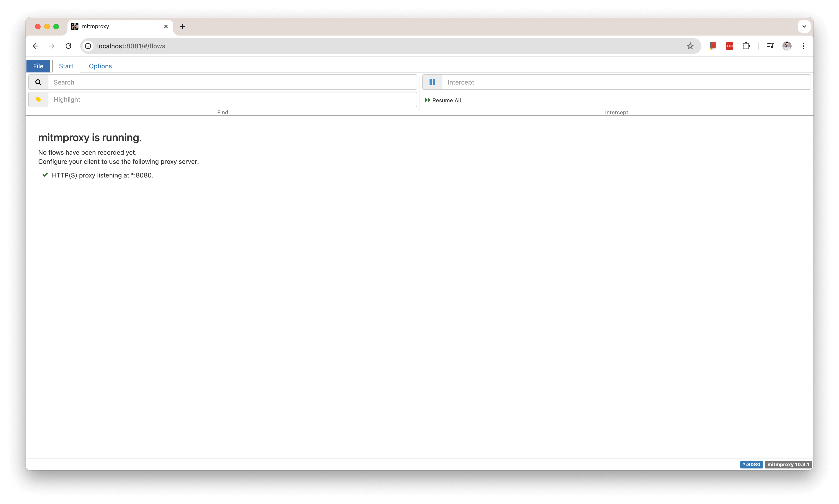Image resolution: width=839 pixels, height=504 pixels.
Task: Switch to the Options tab
Action: pyautogui.click(x=100, y=66)
